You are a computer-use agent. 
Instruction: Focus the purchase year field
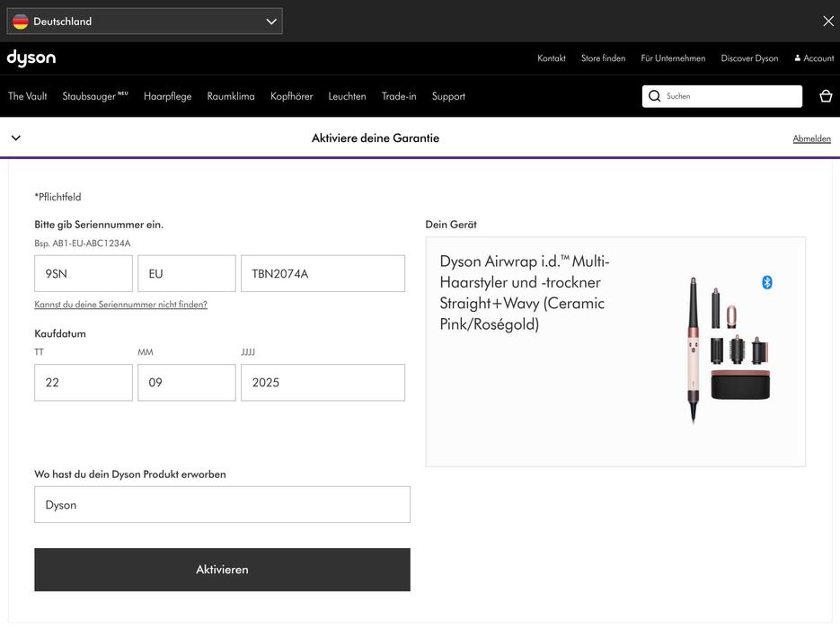click(323, 383)
